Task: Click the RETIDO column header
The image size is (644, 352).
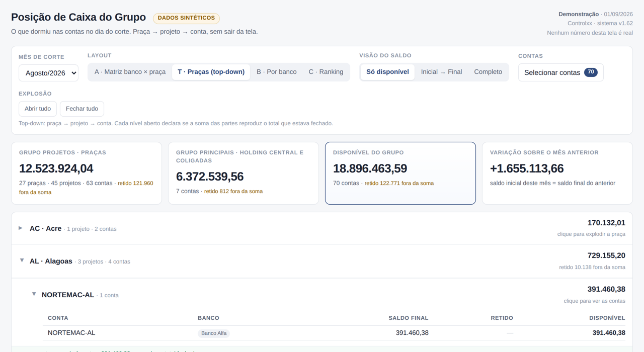Action: point(502,318)
